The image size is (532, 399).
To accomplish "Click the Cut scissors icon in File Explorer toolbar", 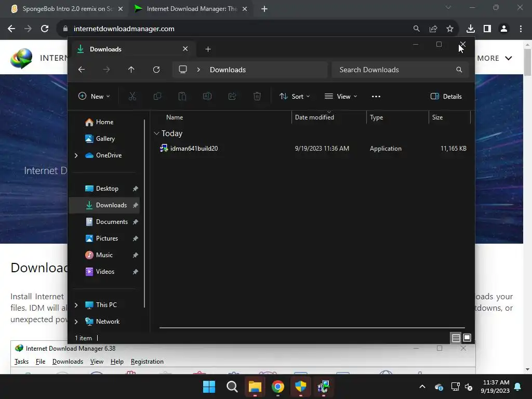I will pyautogui.click(x=132, y=96).
